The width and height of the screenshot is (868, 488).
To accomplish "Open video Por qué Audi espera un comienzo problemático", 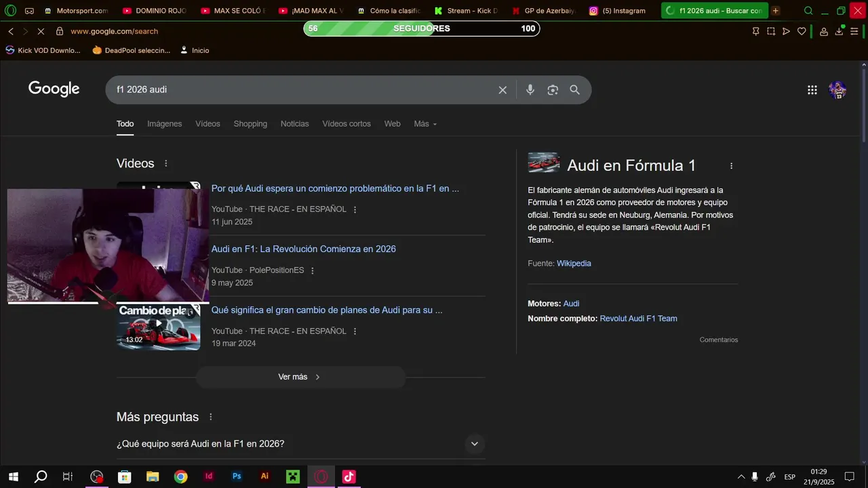I will point(335,189).
